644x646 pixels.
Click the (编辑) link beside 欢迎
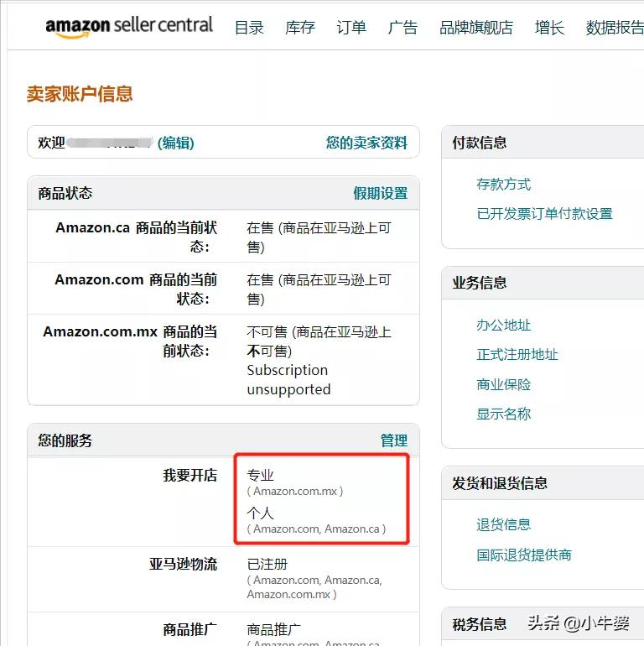click(176, 143)
